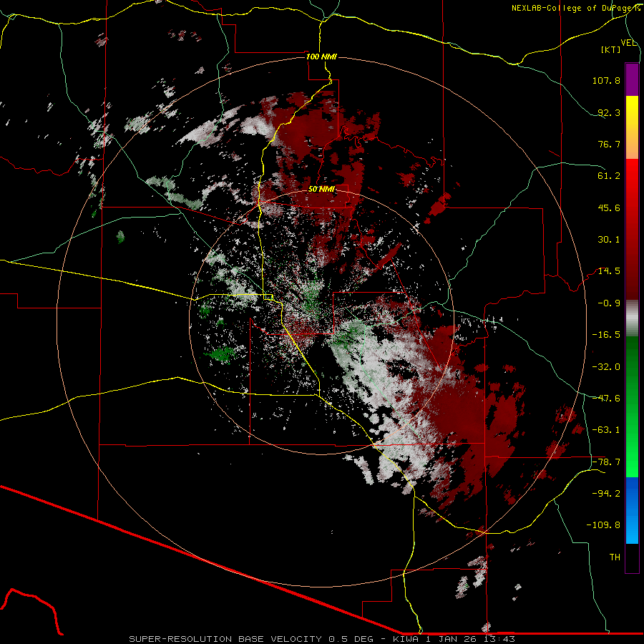Click the VEL legend title
644x644 pixels.
(x=628, y=43)
